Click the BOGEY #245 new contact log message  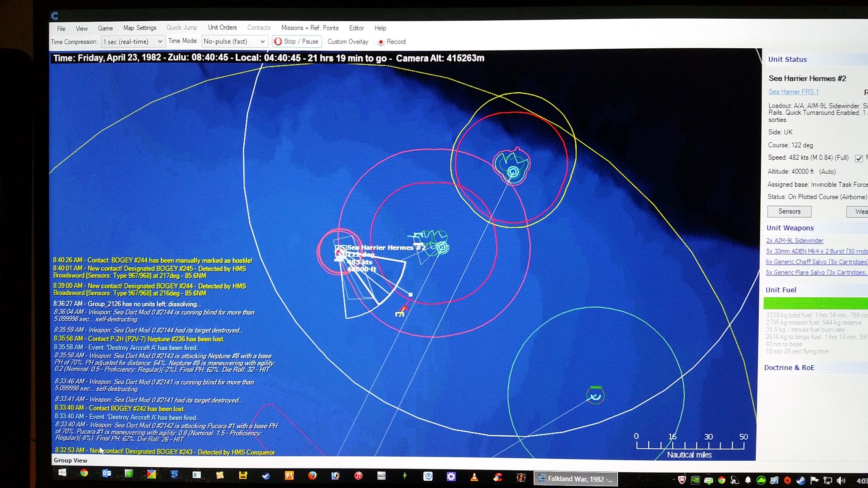[x=149, y=272]
